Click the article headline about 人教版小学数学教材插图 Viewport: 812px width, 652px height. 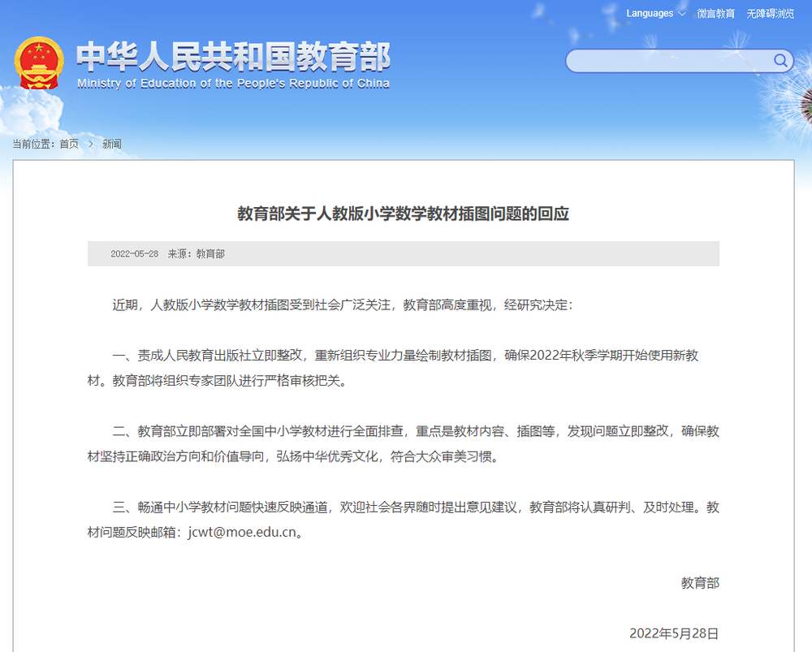tap(403, 214)
